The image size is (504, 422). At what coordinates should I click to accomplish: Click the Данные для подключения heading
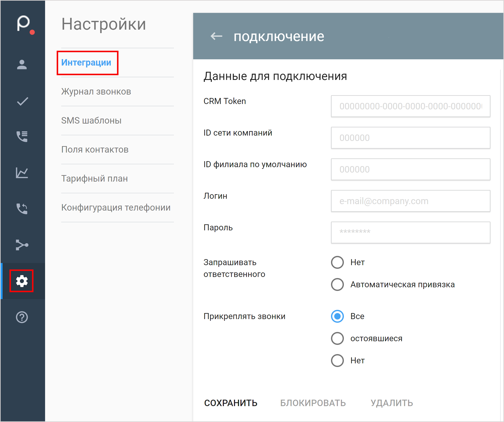point(275,76)
